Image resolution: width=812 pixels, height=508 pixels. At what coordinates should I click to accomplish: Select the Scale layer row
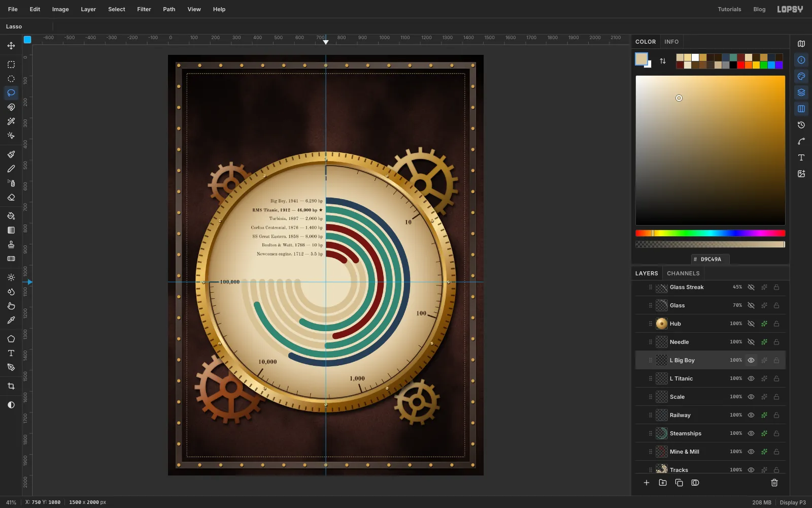(x=710, y=397)
